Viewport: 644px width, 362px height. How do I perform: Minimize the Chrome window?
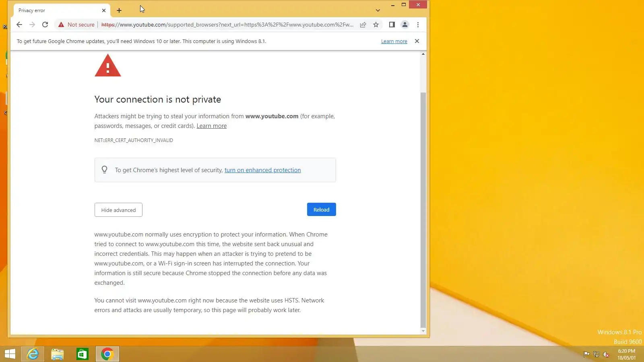392,5
